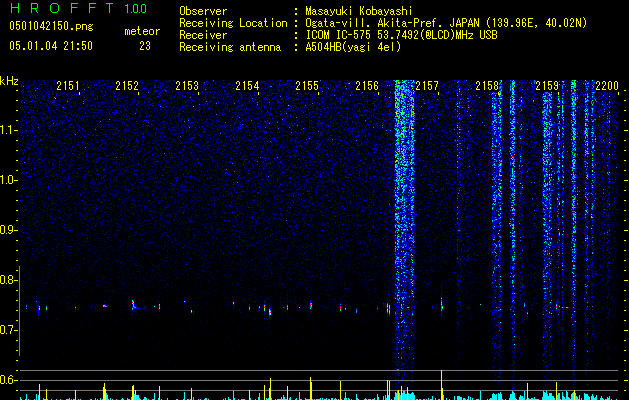
Task: Click the 2152 time marker
Action: (127, 85)
